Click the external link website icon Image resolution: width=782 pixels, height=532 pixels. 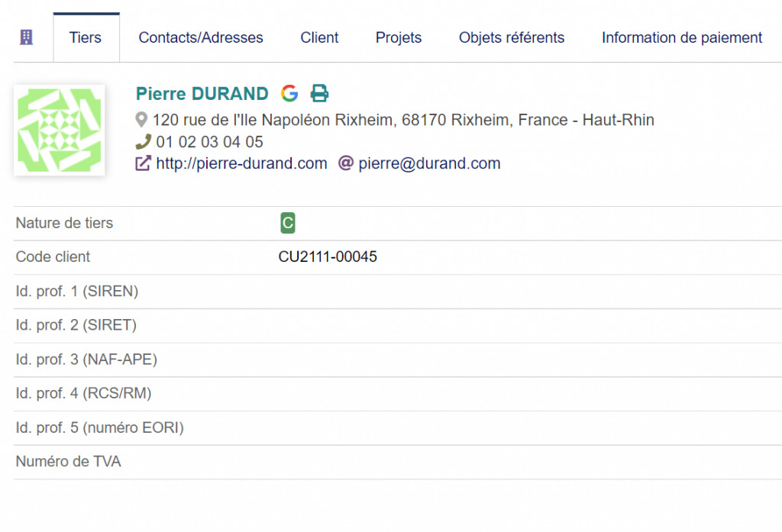(143, 163)
